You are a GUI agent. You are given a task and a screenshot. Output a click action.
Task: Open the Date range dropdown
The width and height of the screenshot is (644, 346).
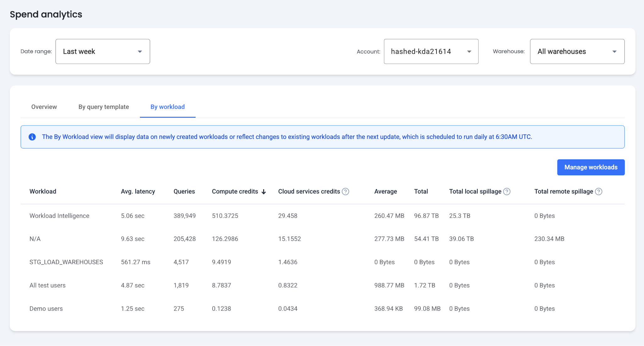click(x=103, y=52)
